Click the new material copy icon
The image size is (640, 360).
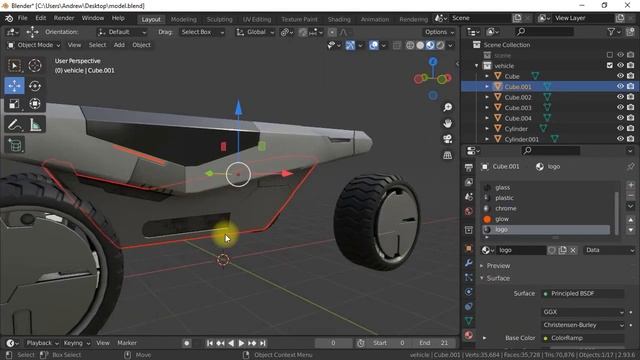click(x=562, y=250)
